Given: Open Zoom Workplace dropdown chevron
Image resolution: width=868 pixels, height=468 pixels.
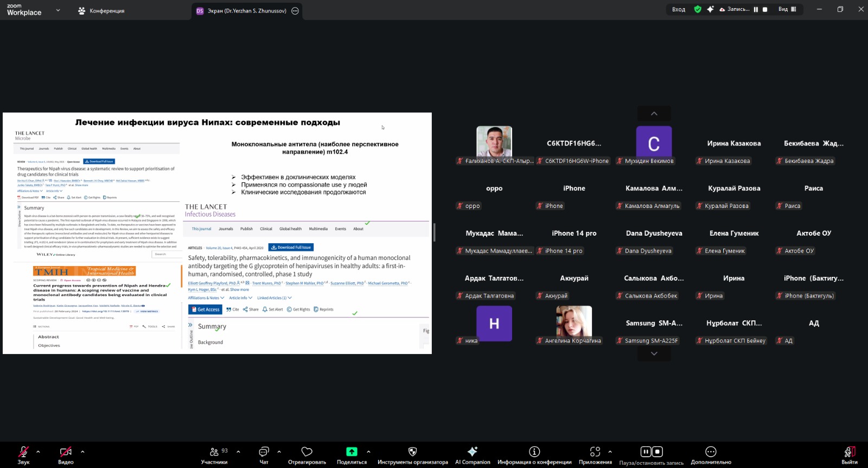Looking at the screenshot, I should 58,10.
